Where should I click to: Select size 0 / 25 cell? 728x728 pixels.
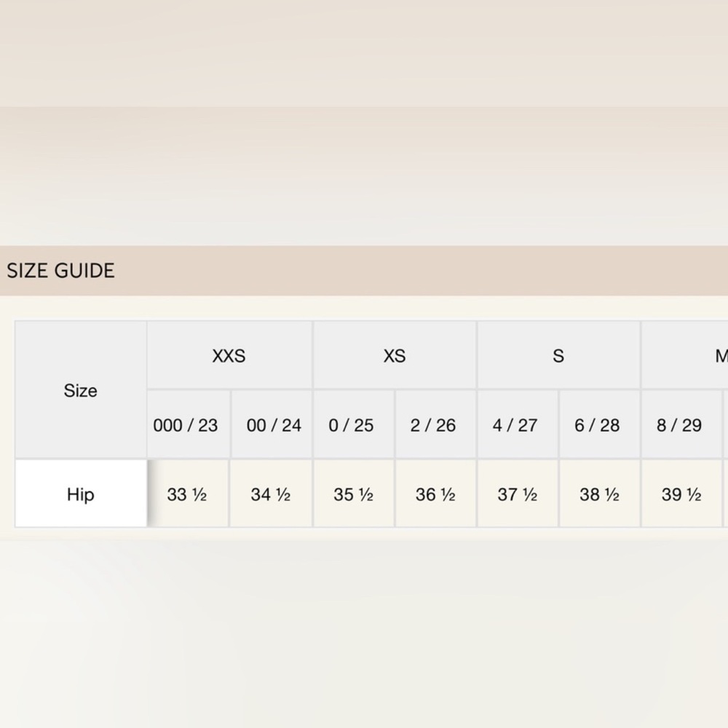click(x=354, y=425)
